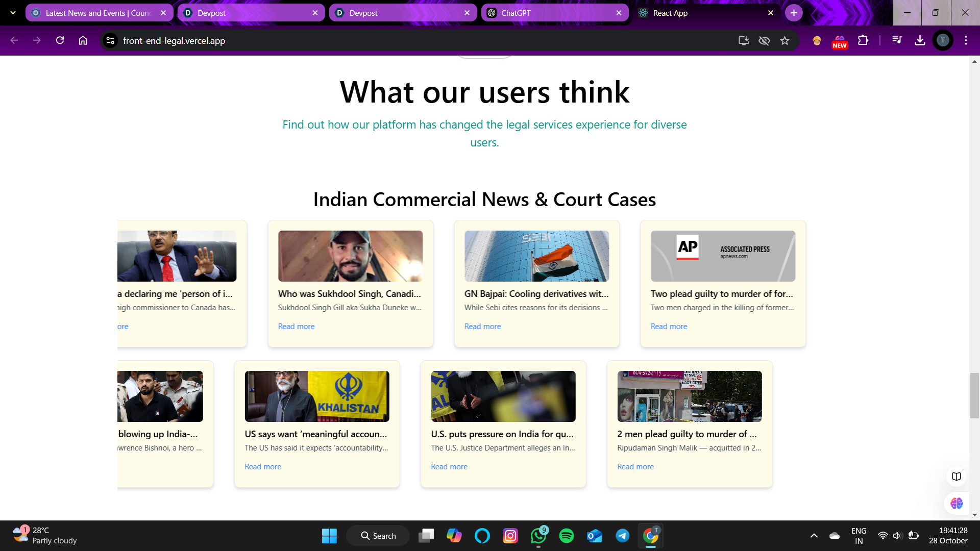This screenshot has width=980, height=551.
Task: Bookmark this page with star icon
Action: coord(785,40)
